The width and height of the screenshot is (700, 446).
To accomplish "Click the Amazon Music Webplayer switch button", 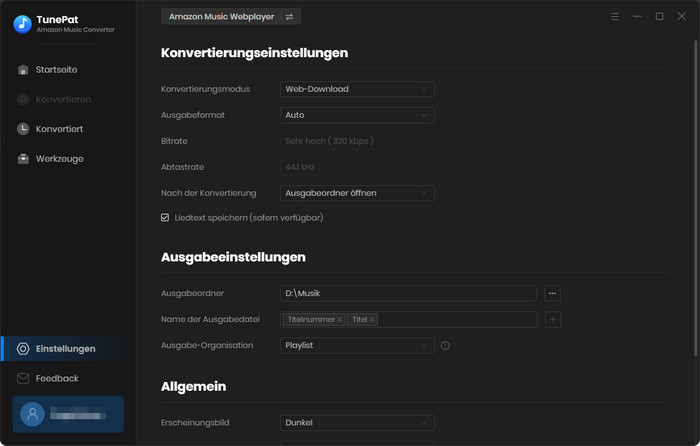I will [x=231, y=17].
